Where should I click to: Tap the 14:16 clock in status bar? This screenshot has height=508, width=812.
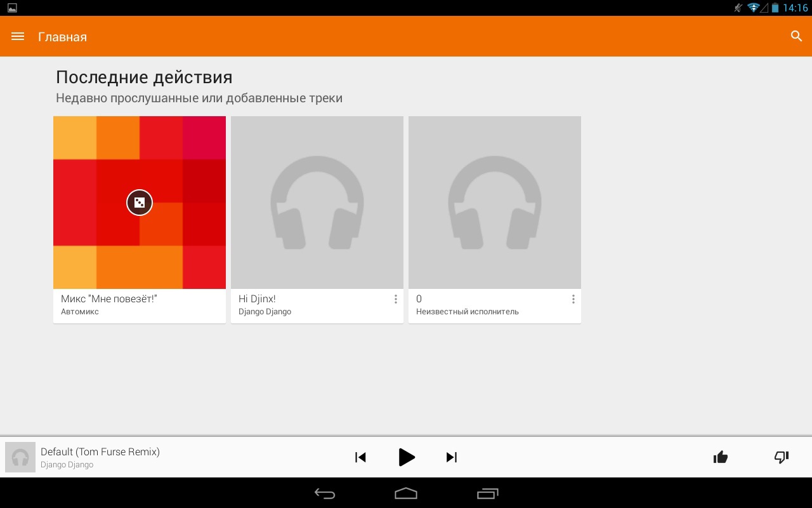coord(796,8)
